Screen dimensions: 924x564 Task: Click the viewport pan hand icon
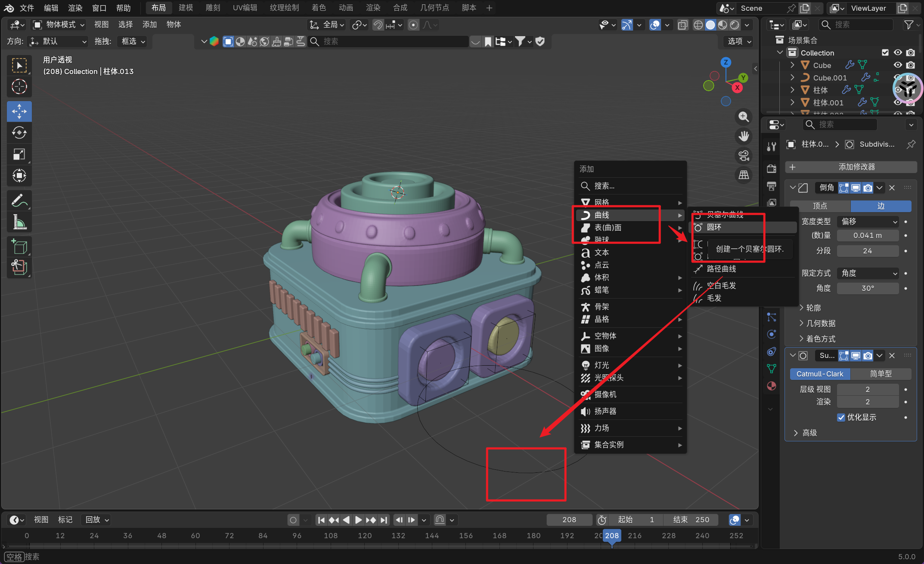click(x=744, y=136)
